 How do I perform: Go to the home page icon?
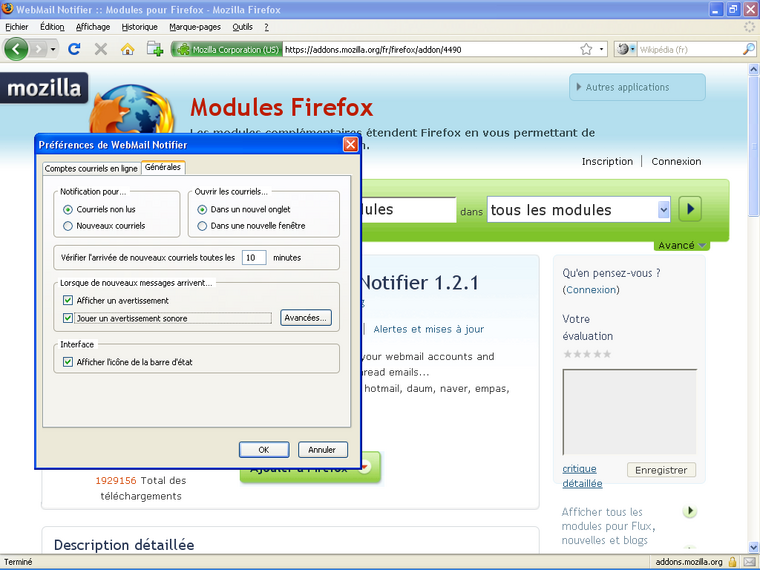(127, 49)
